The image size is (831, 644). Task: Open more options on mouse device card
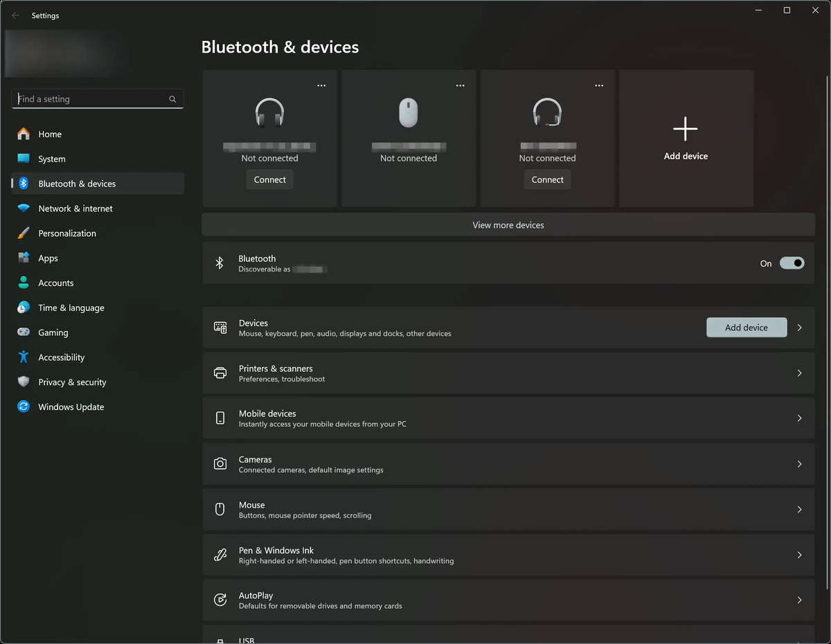pos(461,85)
